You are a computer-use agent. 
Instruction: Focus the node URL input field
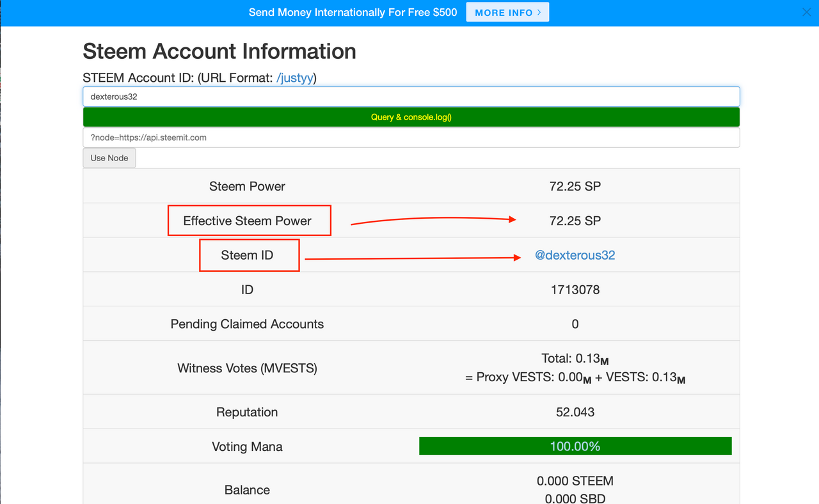pyautogui.click(x=411, y=138)
